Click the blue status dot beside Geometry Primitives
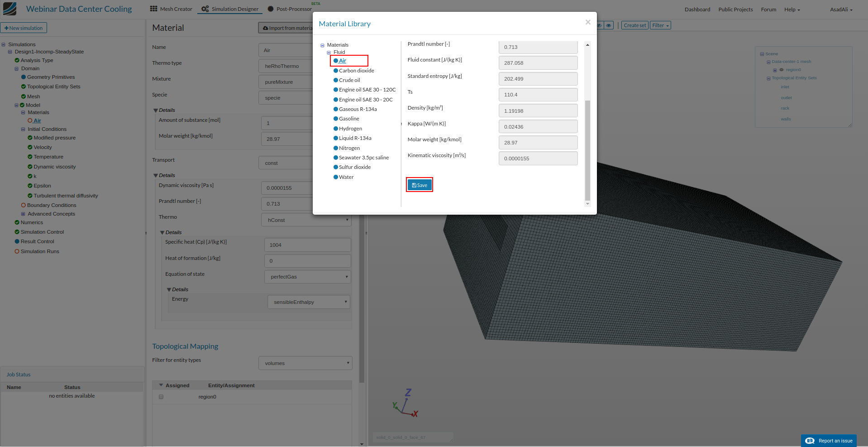 point(24,77)
